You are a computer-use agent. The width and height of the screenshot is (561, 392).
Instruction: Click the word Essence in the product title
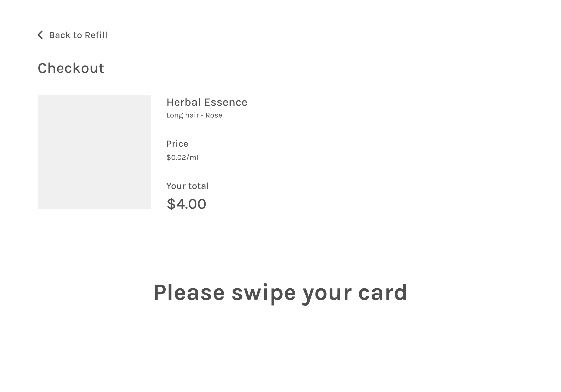[x=226, y=102]
